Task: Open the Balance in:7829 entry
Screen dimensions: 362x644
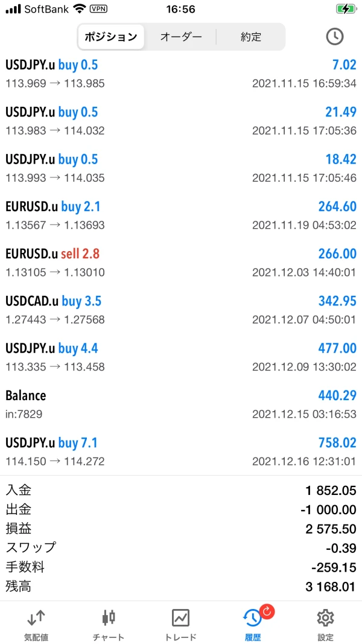Action: [181, 404]
